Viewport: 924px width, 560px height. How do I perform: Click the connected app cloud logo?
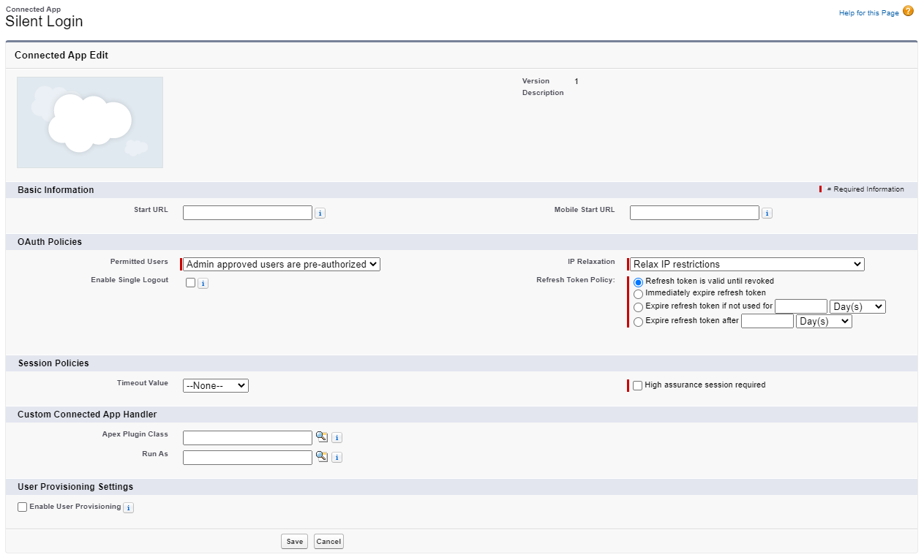90,122
